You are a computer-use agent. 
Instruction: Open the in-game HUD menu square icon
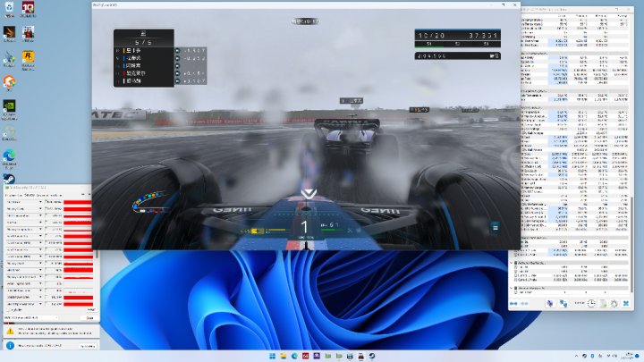point(495,228)
